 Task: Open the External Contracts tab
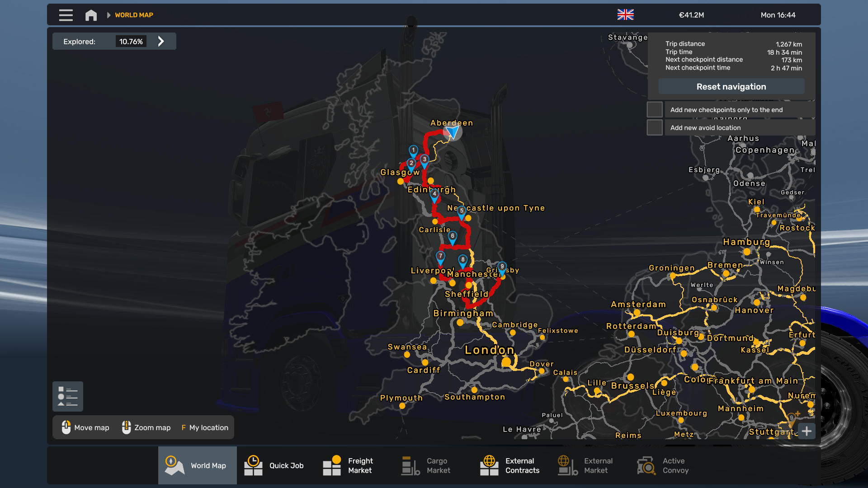point(510,465)
